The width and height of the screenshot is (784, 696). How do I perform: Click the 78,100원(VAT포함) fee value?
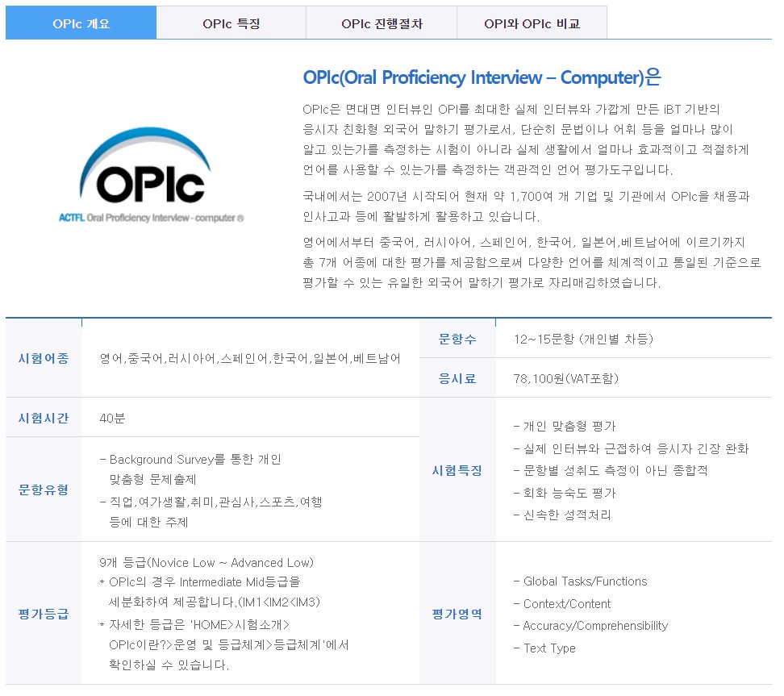tap(566, 378)
